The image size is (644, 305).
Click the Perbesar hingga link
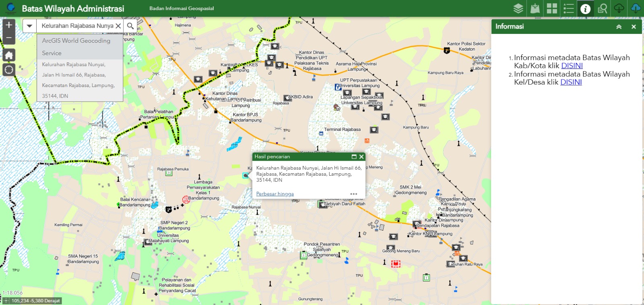tap(275, 194)
